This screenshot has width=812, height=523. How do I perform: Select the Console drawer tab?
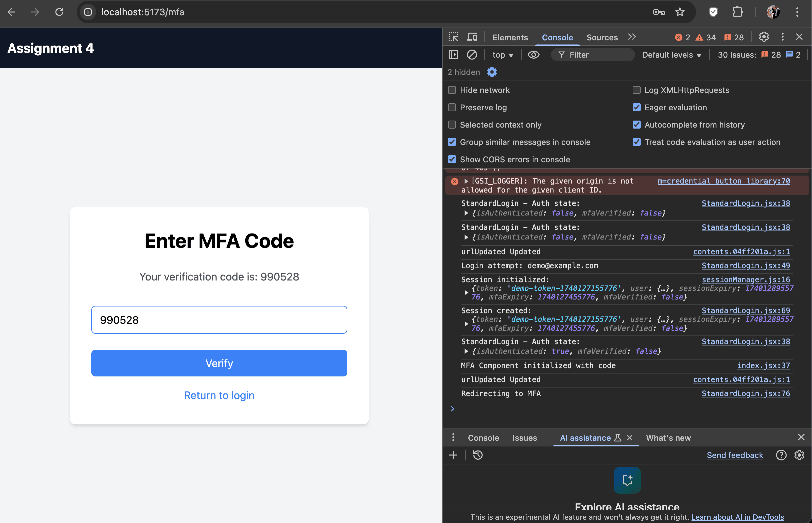point(483,438)
